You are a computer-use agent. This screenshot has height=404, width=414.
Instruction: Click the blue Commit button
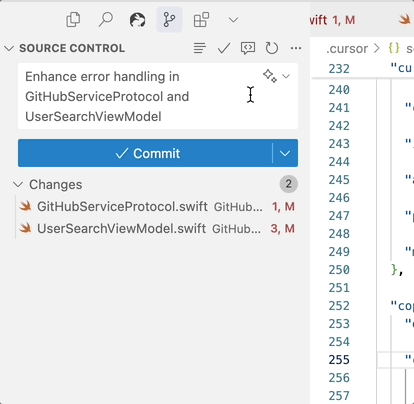click(145, 153)
